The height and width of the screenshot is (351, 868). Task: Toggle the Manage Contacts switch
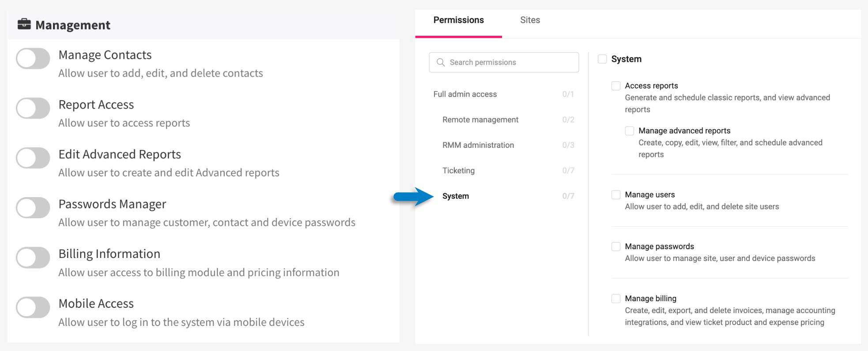click(x=33, y=58)
